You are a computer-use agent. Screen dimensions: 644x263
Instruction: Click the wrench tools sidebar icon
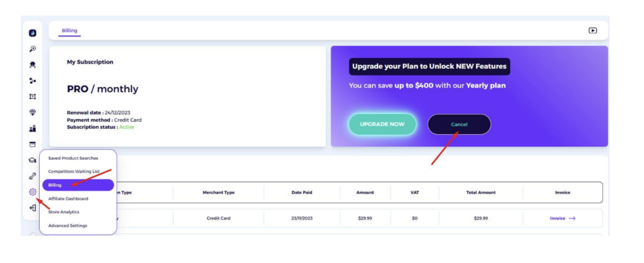pos(33,176)
